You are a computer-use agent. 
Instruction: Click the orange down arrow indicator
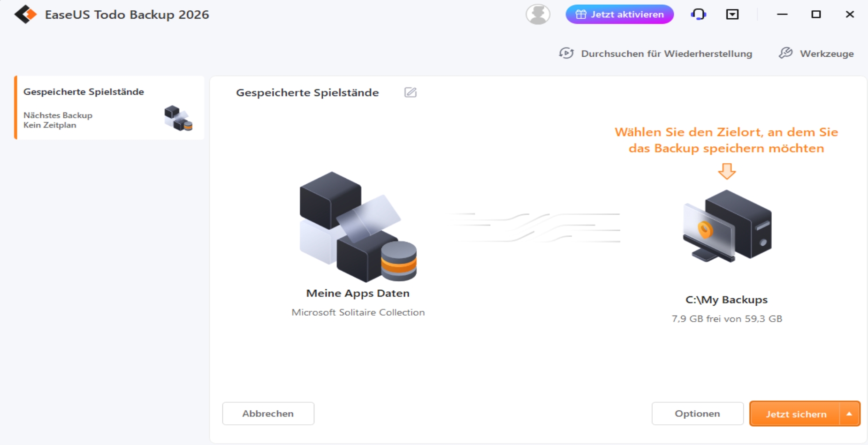[727, 171]
